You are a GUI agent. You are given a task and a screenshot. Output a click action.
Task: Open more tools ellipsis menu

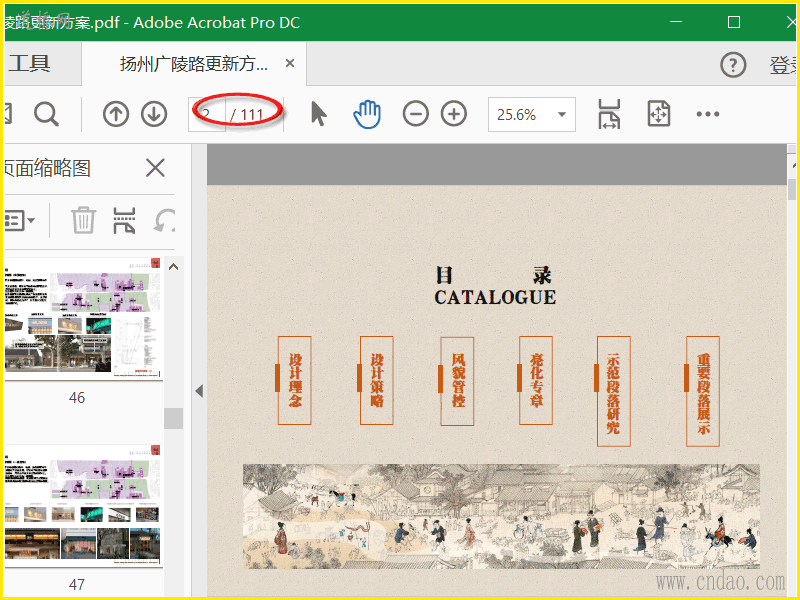click(708, 114)
